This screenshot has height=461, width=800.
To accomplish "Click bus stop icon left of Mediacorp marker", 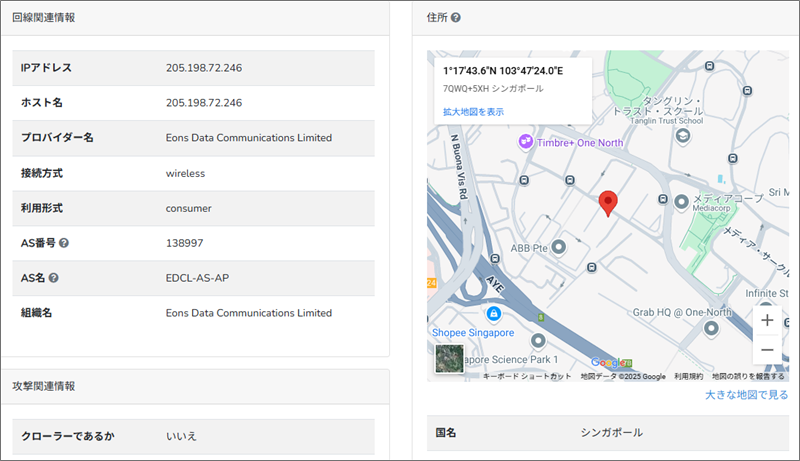I will 662,199.
